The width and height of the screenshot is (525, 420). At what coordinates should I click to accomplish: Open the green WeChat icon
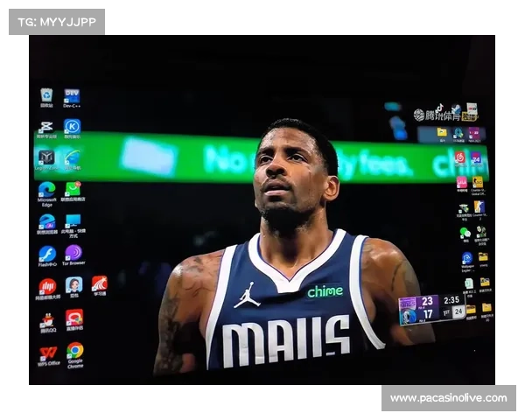tap(465, 234)
